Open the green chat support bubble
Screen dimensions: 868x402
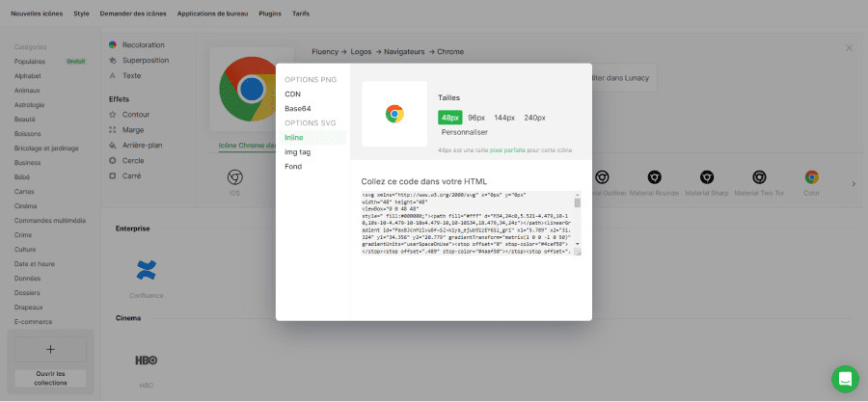tap(845, 379)
